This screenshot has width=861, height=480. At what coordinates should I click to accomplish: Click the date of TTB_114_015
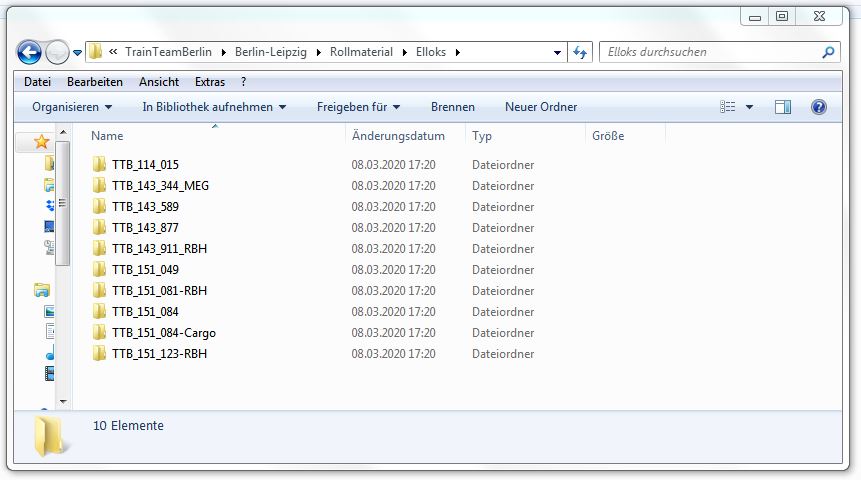tap(393, 165)
